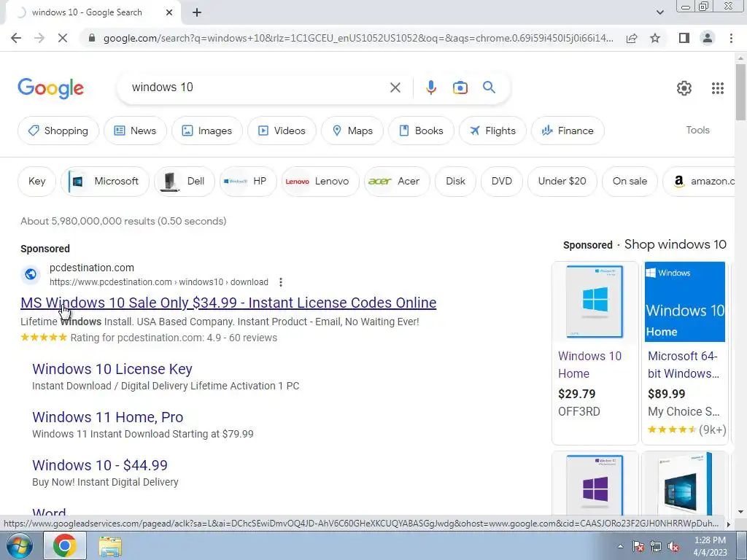Filter results by Lenovo chip
Image resolution: width=747 pixels, height=560 pixels.
320,182
